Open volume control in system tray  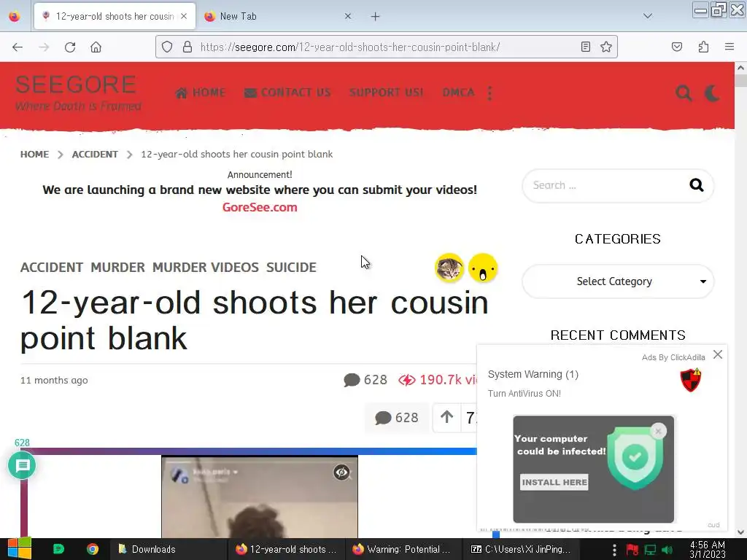pyautogui.click(x=667, y=550)
